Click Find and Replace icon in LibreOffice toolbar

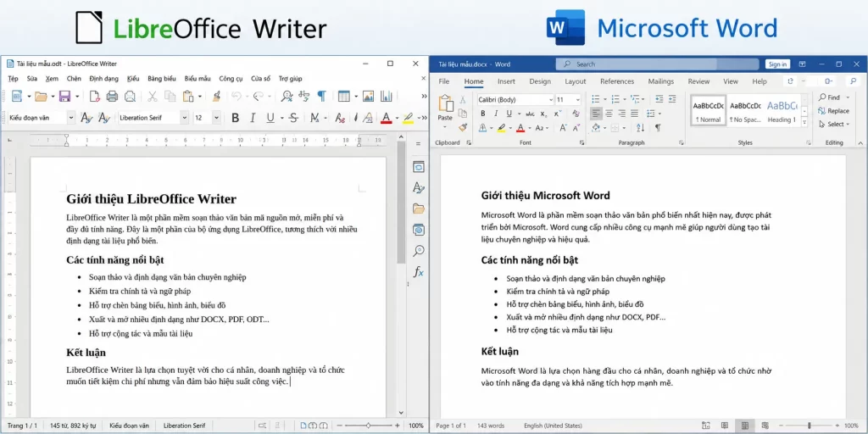click(287, 97)
